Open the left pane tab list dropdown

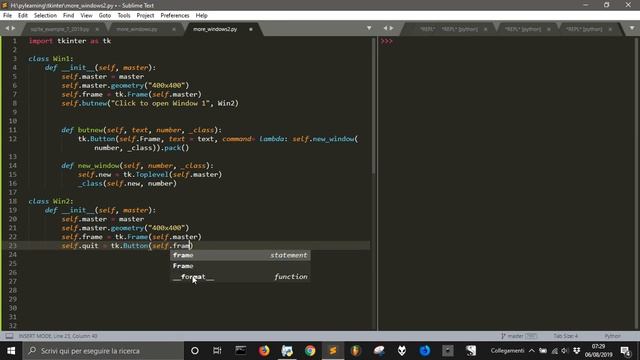pyautogui.click(x=369, y=28)
